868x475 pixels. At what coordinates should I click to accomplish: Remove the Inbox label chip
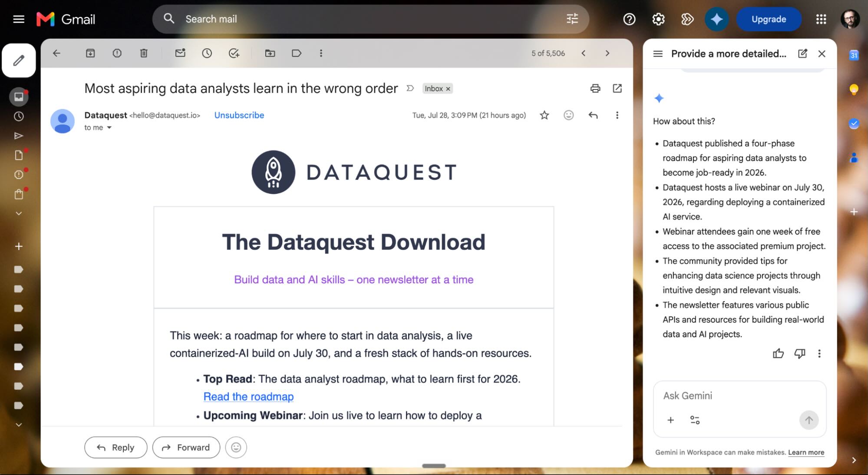tap(448, 89)
